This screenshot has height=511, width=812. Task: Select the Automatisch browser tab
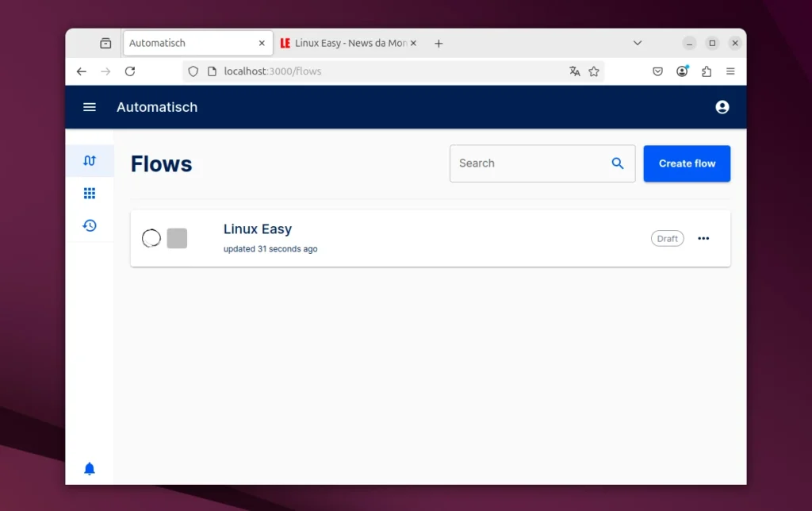(x=190, y=43)
